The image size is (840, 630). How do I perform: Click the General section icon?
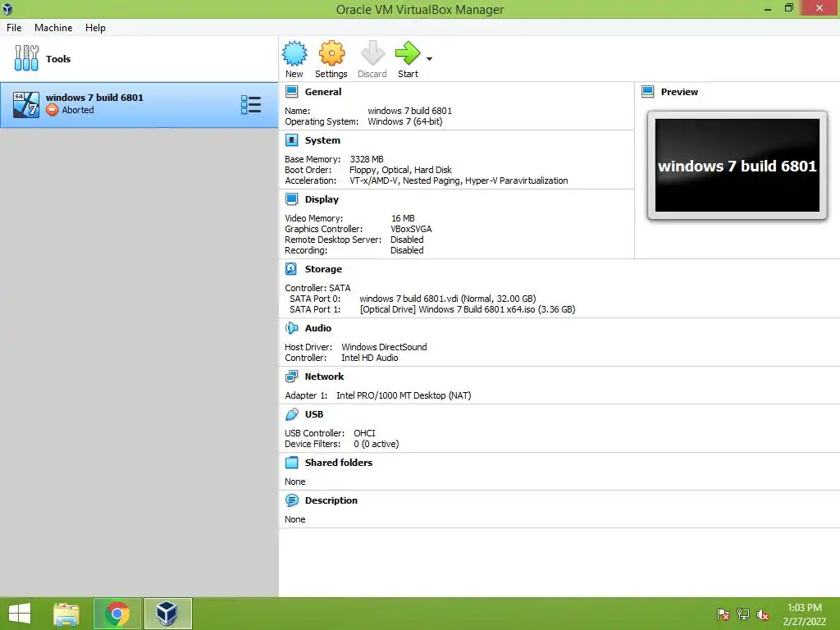[291, 92]
